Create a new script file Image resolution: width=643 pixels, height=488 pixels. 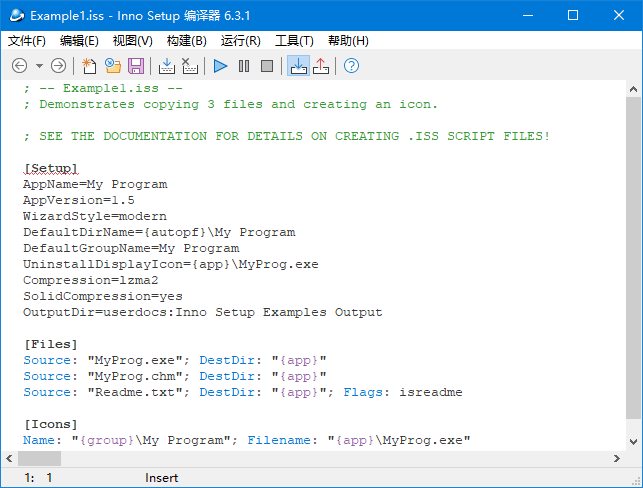tap(89, 66)
